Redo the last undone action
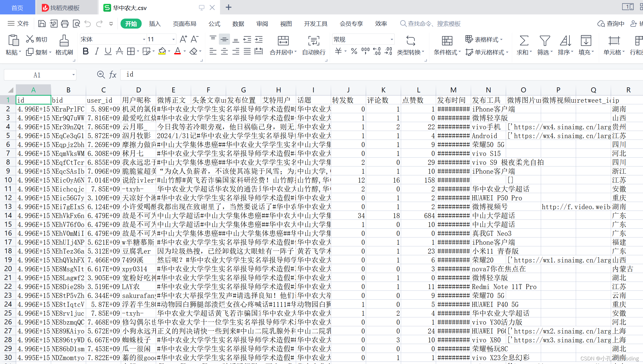This screenshot has width=643, height=364. pos(99,24)
